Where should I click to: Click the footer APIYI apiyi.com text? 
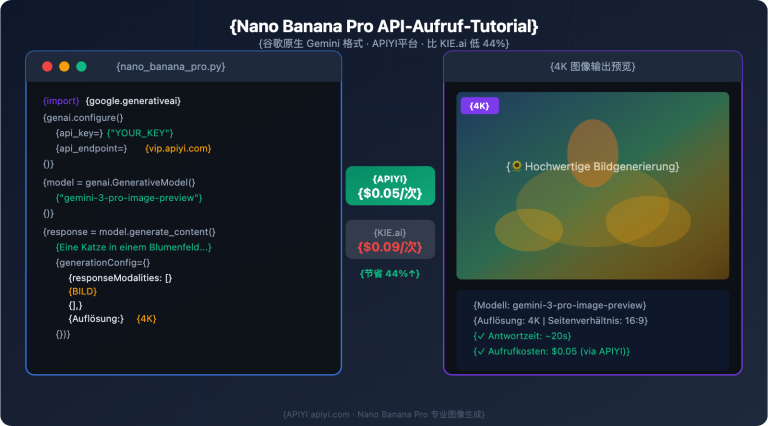[384, 414]
